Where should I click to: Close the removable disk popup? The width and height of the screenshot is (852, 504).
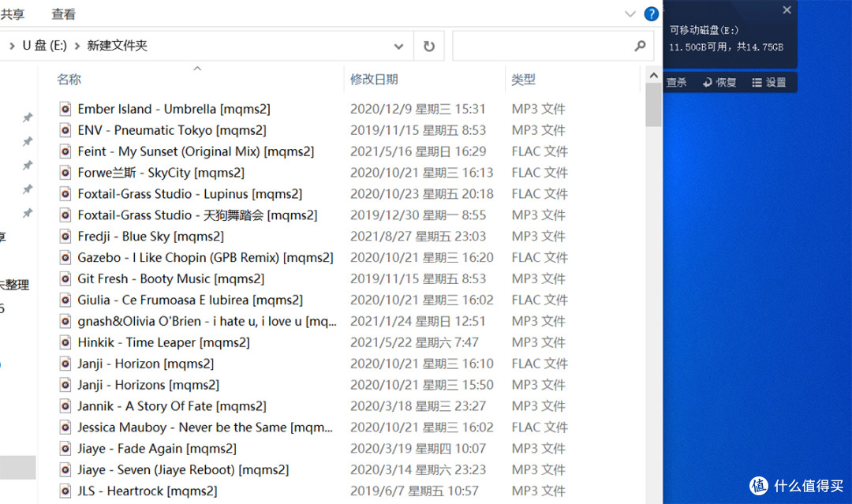click(787, 9)
